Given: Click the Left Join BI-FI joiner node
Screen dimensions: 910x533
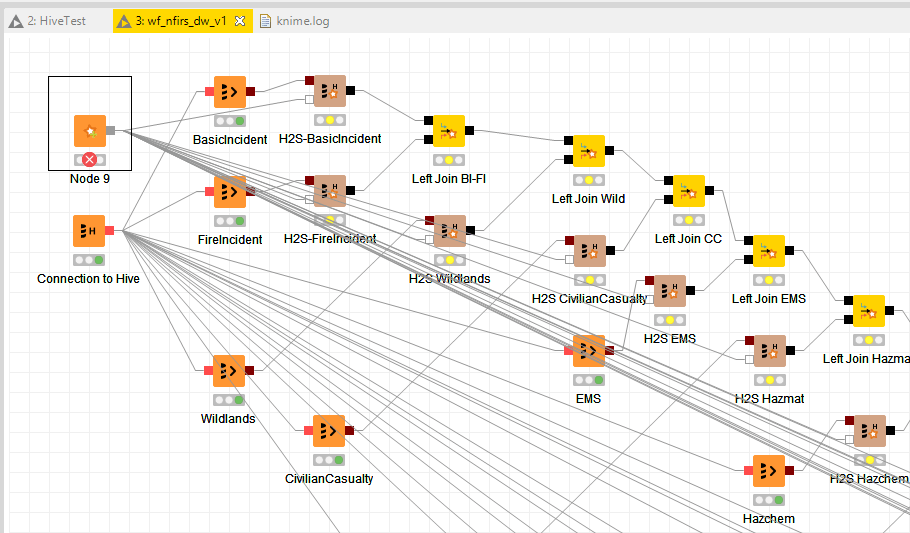Looking at the screenshot, I should coord(449,131).
